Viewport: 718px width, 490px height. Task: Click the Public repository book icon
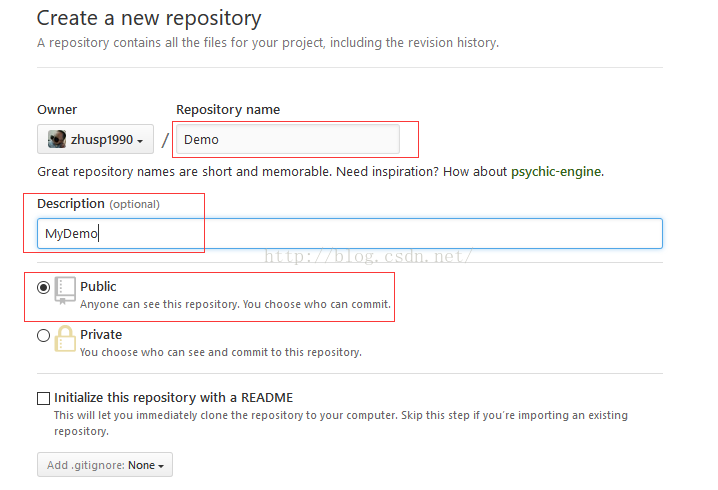coord(65,290)
